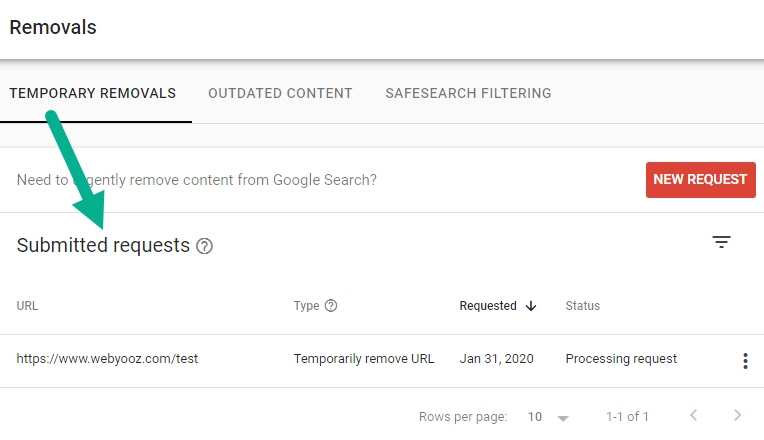The image size is (764, 440).
Task: Click the red New Request button
Action: pyautogui.click(x=701, y=180)
